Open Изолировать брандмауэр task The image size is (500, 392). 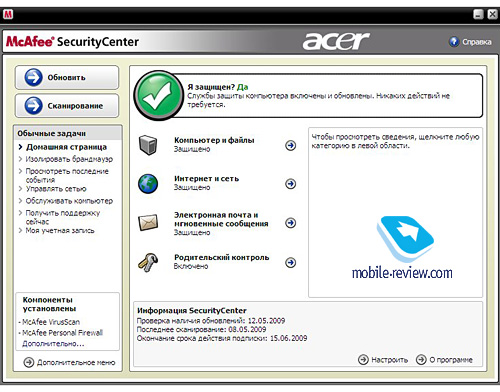pos(69,159)
